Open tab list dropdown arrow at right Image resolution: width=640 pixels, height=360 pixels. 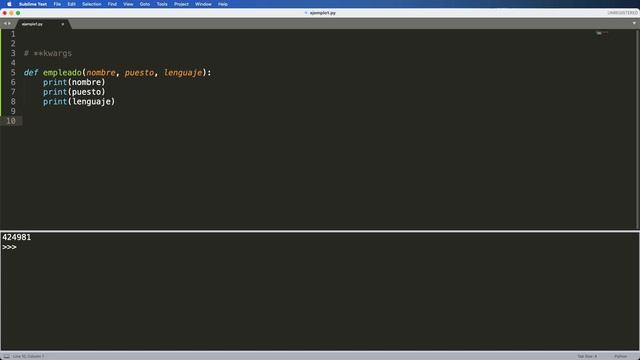tap(634, 23)
